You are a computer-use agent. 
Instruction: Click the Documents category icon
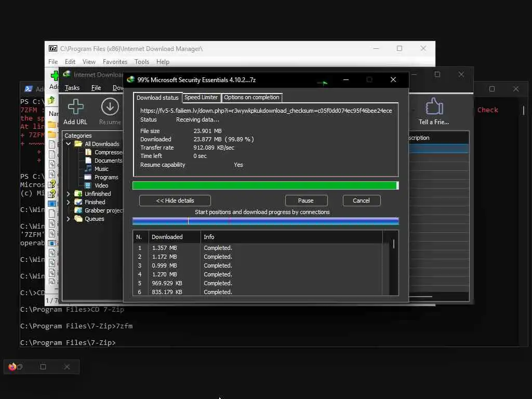click(x=88, y=161)
